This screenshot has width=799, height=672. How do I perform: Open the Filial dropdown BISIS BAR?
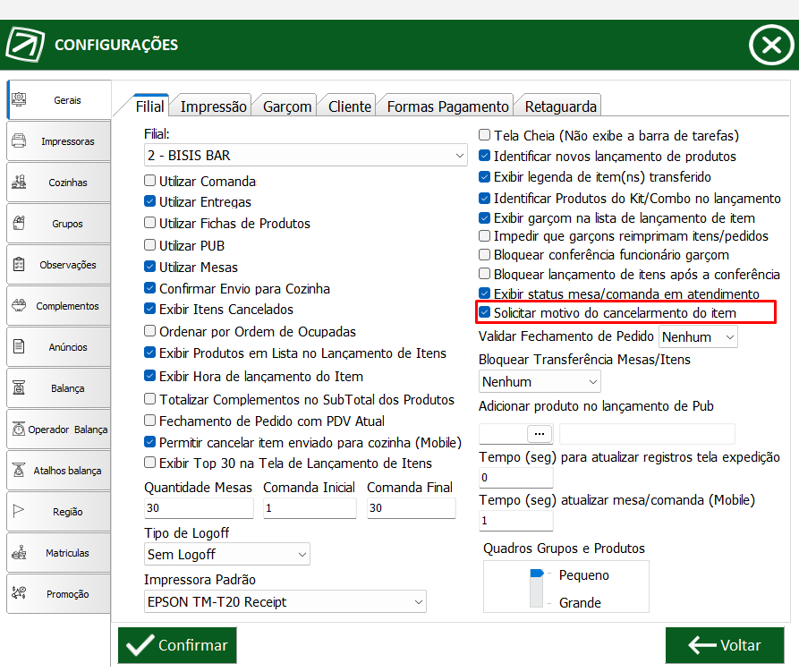[x=305, y=155]
